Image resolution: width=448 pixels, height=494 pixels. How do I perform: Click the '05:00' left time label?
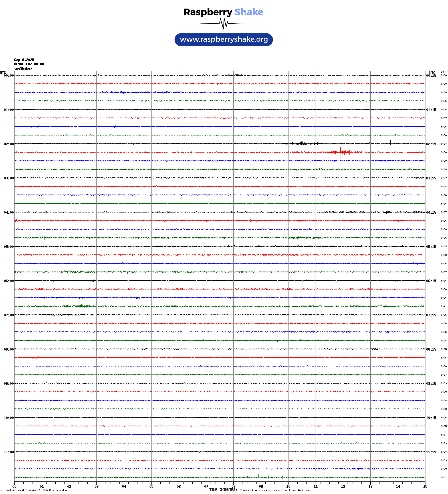[9, 247]
